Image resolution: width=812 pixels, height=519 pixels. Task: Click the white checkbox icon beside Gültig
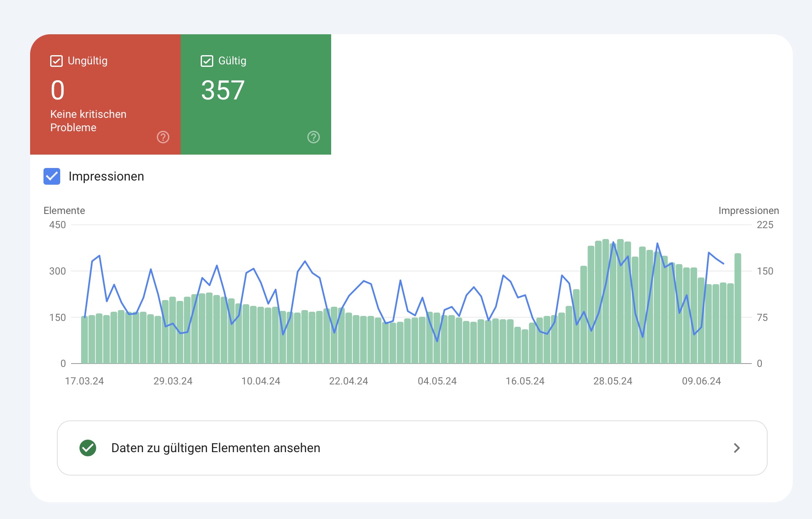pos(207,61)
